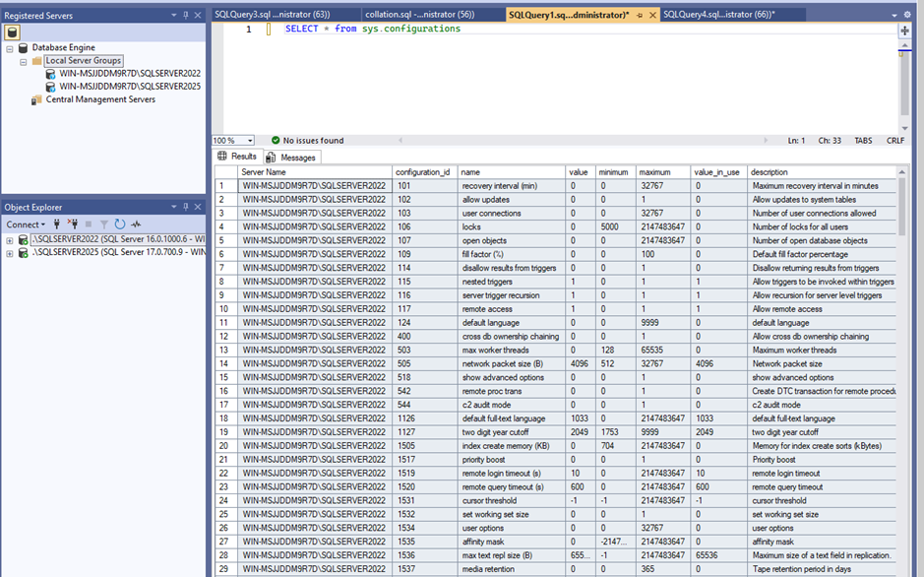Collapse the Local Server Groups node
924x577 pixels.
[x=23, y=62]
